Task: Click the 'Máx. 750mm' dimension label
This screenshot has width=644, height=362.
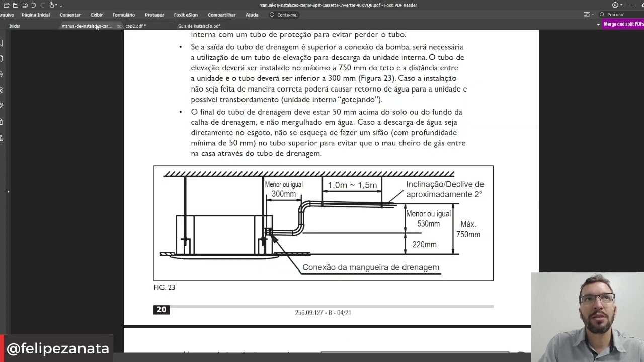Action: click(468, 229)
